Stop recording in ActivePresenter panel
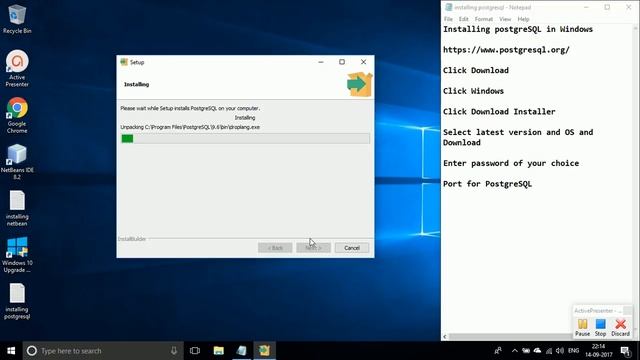 click(x=600, y=328)
